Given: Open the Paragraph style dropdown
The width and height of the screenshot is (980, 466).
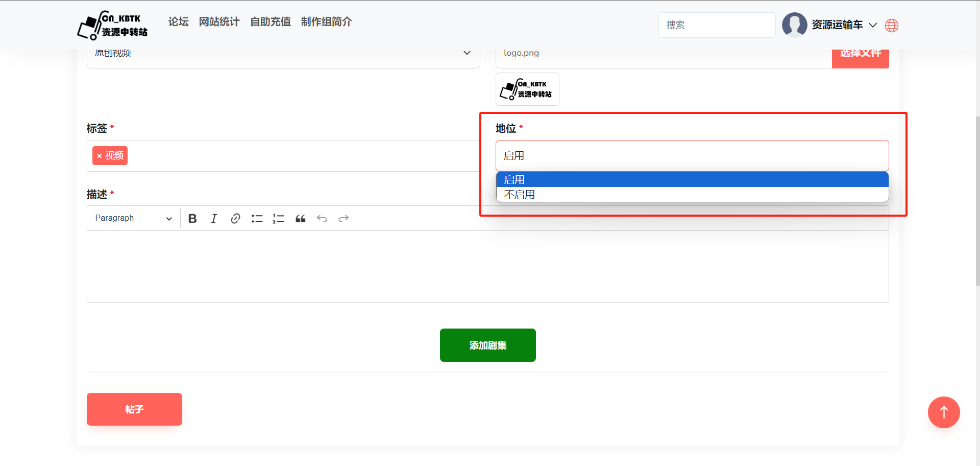Looking at the screenshot, I should (133, 218).
